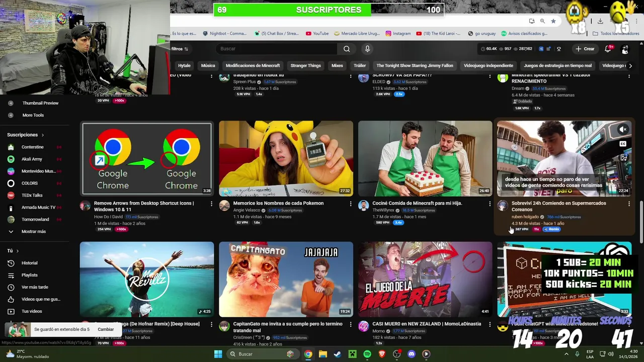Open Brave browser from the taskbar
The image size is (644, 362).
pyautogui.click(x=382, y=354)
